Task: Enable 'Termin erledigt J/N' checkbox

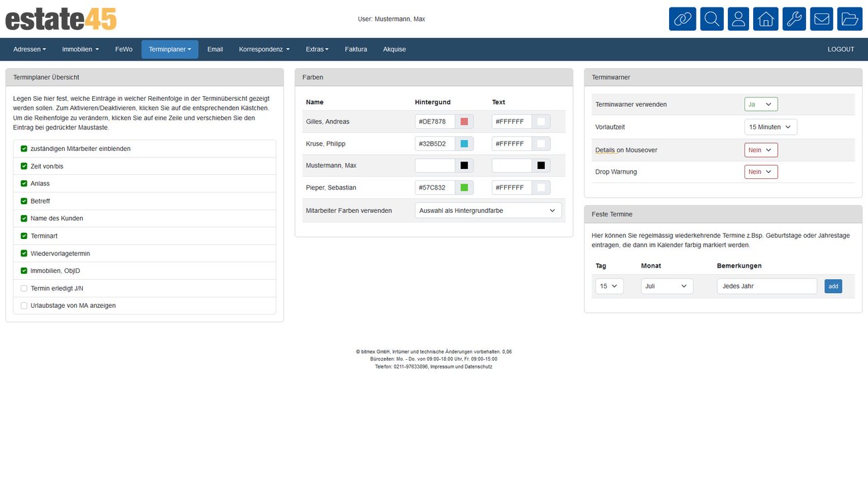Action: (x=24, y=288)
